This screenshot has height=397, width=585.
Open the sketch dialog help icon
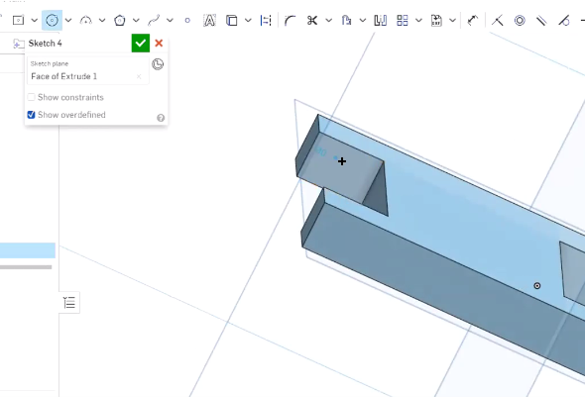tap(161, 118)
